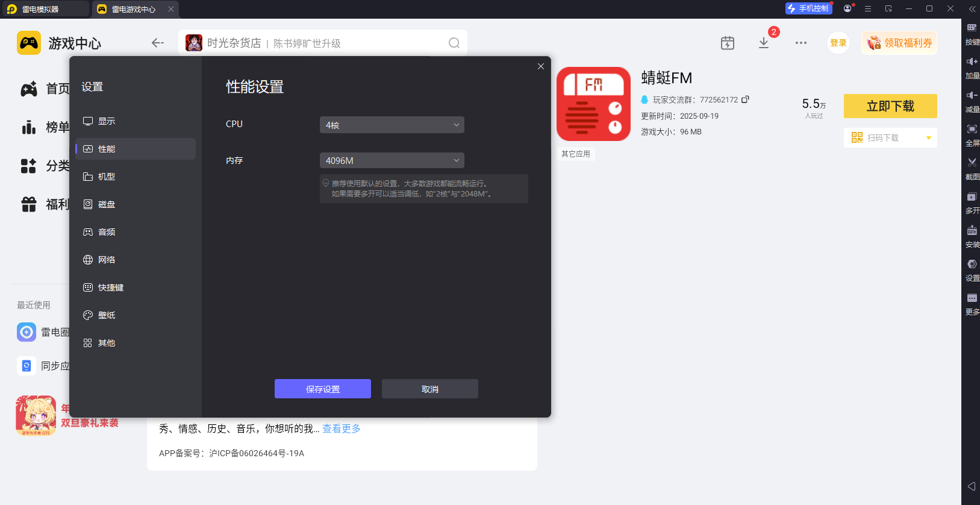Viewport: 980px width, 505px height.
Task: Open the 双旦豪礼来袭 promo banner
Action: 67,416
